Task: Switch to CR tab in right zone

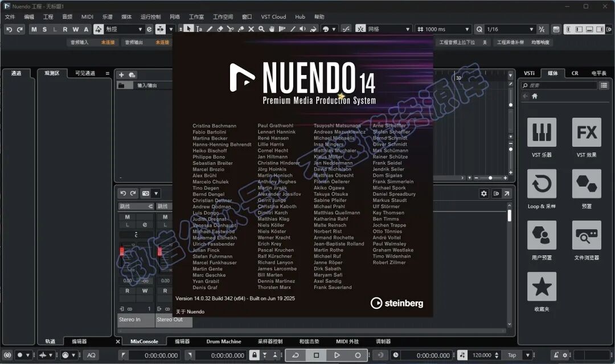Action: point(575,73)
